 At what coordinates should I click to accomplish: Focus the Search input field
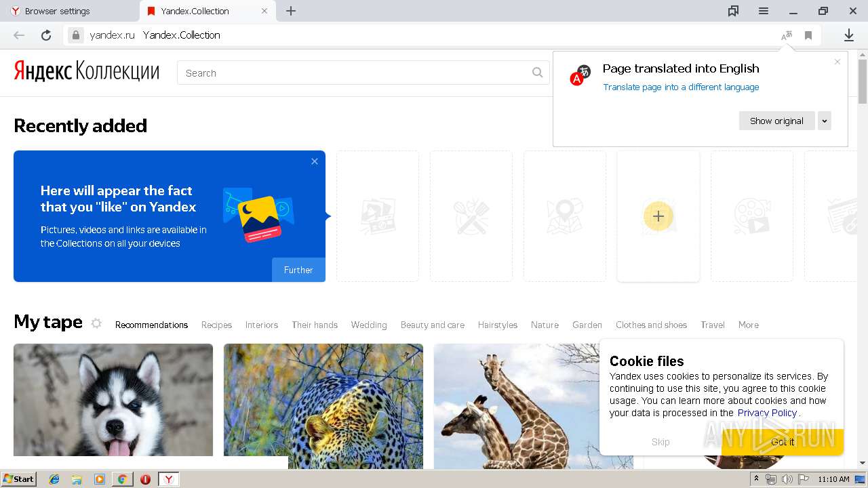363,73
